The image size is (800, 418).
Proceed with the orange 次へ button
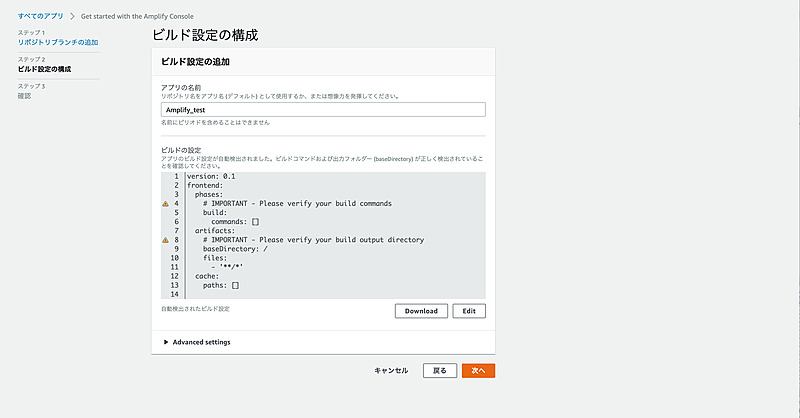tap(478, 371)
